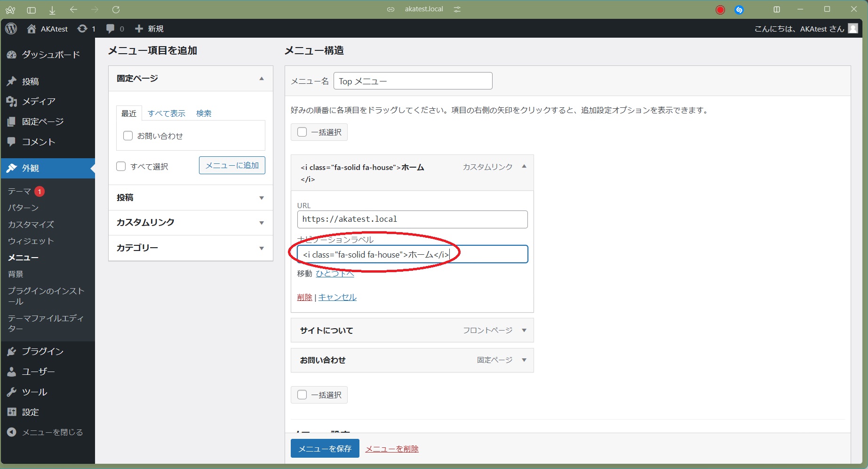Open the updates icon in admin bar
This screenshot has width=868, height=469.
(82, 29)
